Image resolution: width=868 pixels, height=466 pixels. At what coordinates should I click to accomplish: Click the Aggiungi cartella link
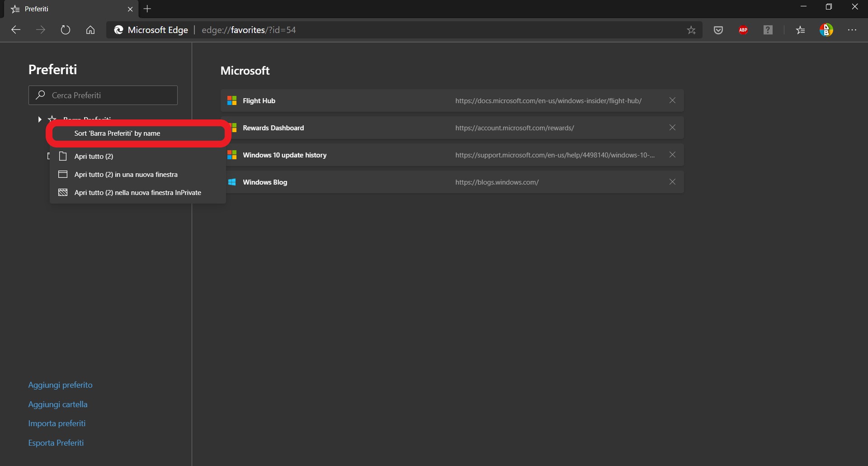coord(58,404)
